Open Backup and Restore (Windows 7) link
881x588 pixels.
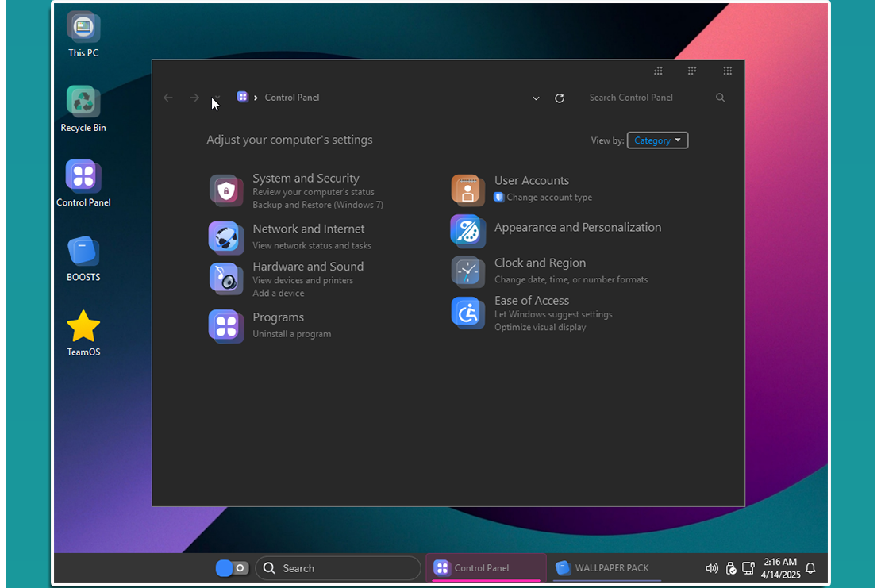(317, 205)
